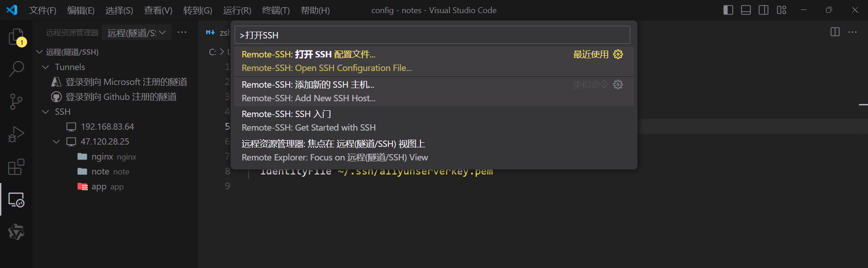Image resolution: width=868 pixels, height=268 pixels.
Task: Click the monitor icon for 47.120.28.25
Action: 71,141
